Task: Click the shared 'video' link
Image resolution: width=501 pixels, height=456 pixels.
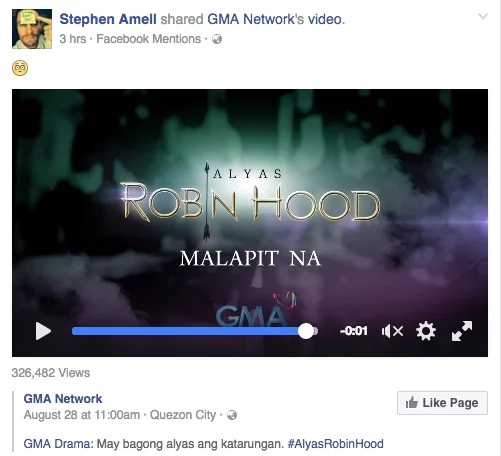Action: coord(325,19)
